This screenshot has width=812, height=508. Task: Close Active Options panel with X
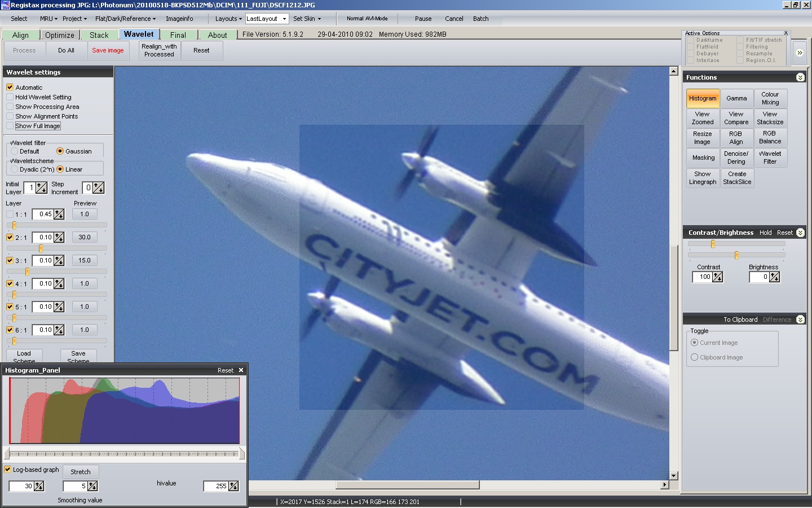[x=785, y=33]
